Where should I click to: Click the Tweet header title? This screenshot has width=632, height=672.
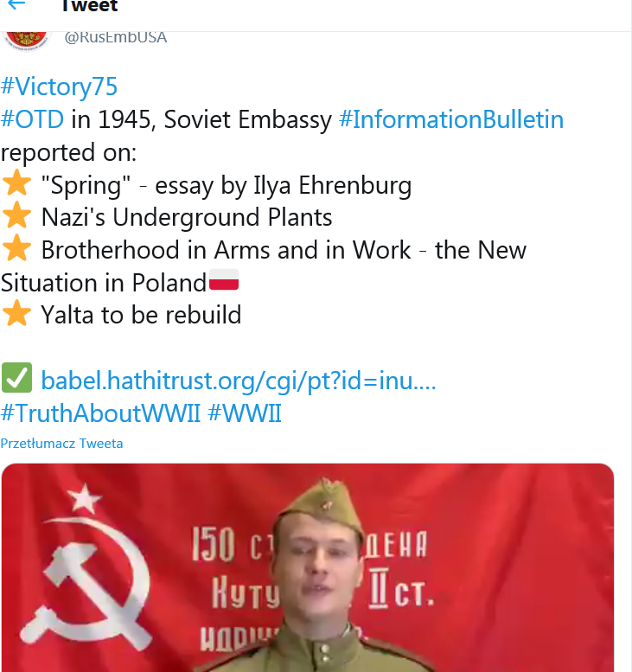89,6
